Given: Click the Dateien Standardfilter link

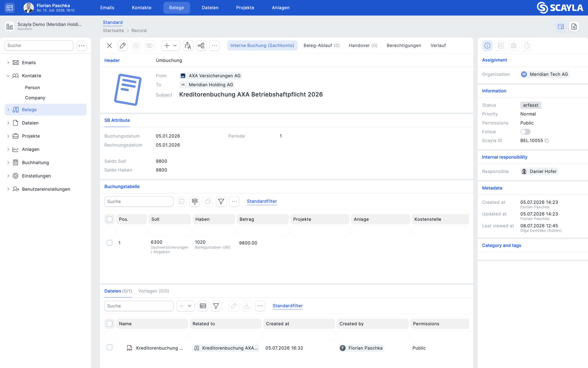Looking at the screenshot, I should [288, 306].
